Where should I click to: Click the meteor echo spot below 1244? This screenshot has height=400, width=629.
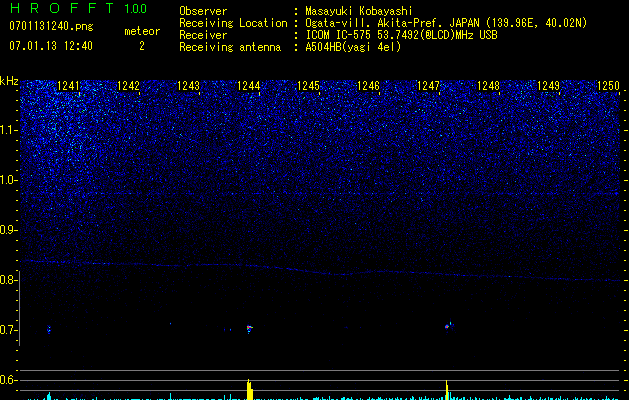tap(249, 327)
